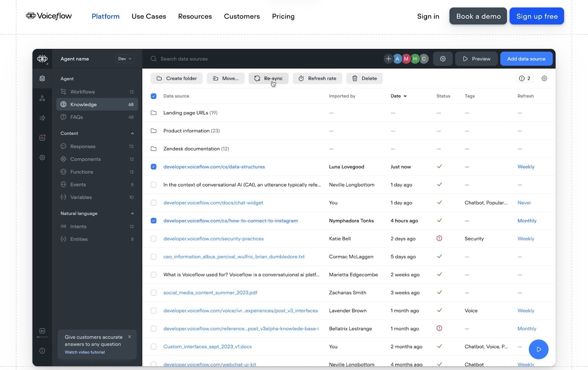Sort by the Date column
This screenshot has width=588, height=370.
[399, 96]
